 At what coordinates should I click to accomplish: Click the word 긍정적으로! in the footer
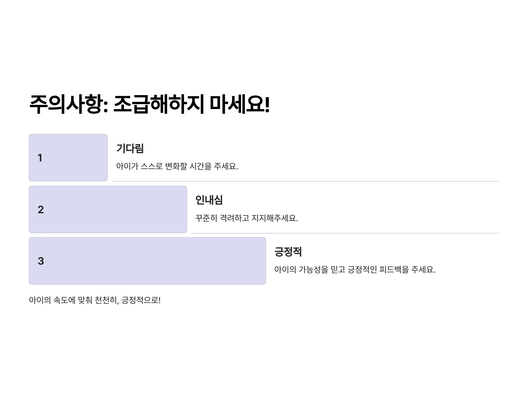pos(141,300)
